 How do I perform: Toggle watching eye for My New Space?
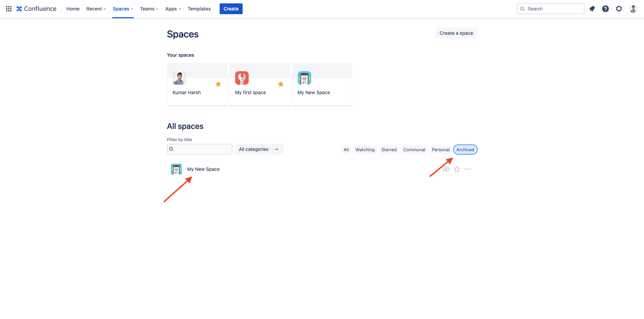pos(446,169)
